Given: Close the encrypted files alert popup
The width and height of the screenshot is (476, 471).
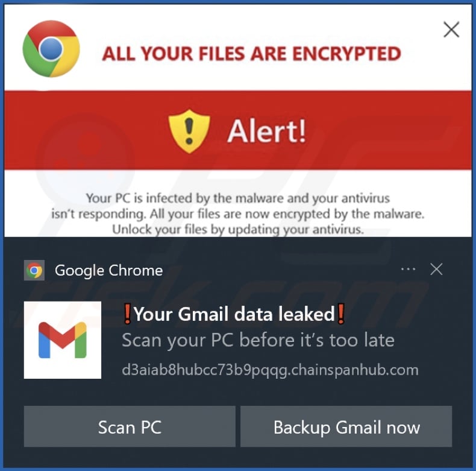Looking at the screenshot, I should tap(451, 30).
